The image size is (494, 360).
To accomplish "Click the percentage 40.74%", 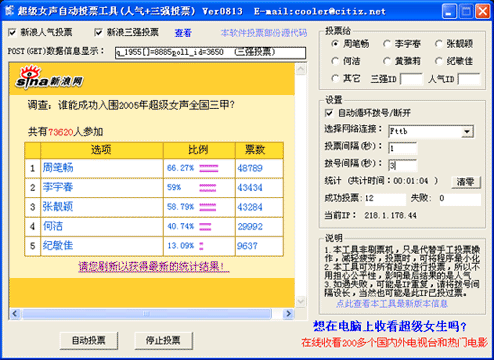I will click(x=180, y=227).
